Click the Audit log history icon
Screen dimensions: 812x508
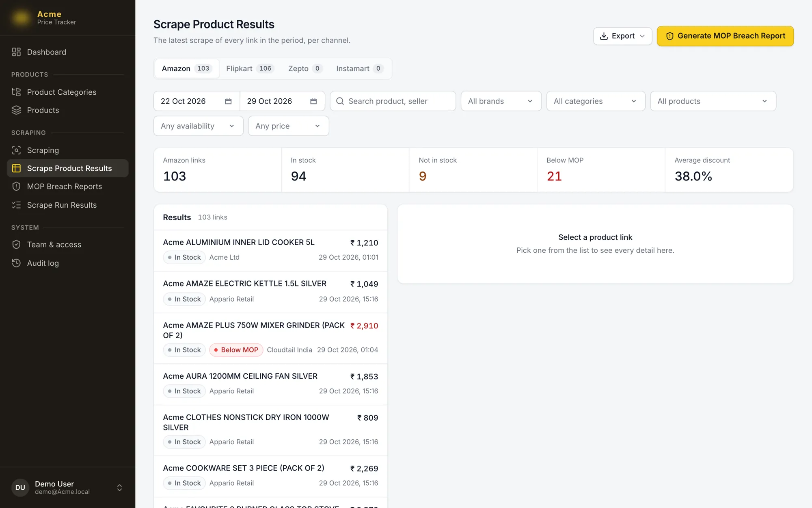pyautogui.click(x=16, y=263)
